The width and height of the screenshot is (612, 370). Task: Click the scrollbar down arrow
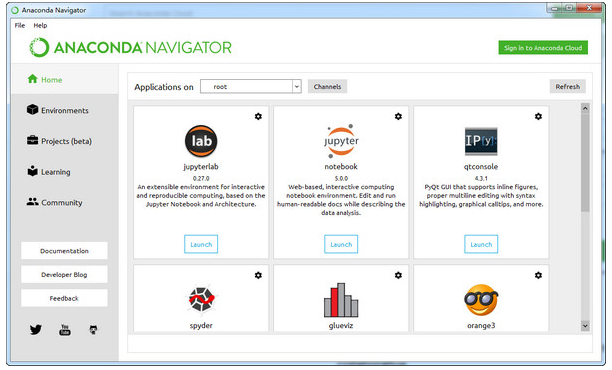coord(585,326)
